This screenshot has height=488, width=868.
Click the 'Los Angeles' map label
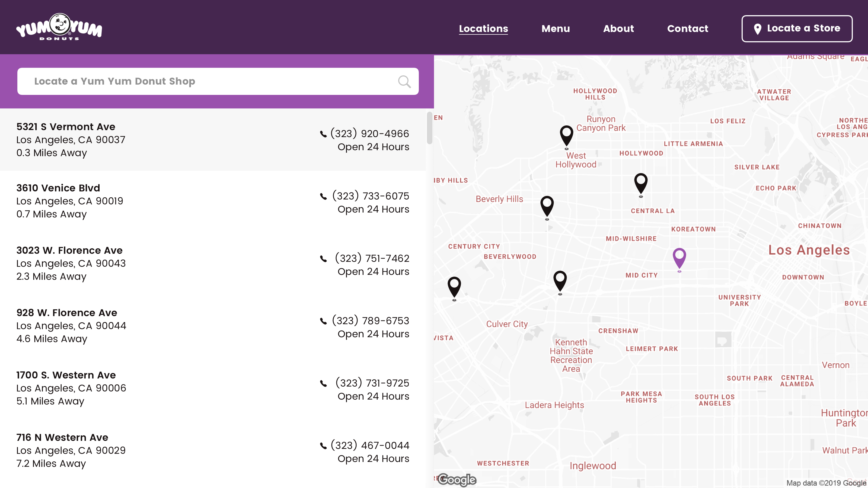point(809,250)
